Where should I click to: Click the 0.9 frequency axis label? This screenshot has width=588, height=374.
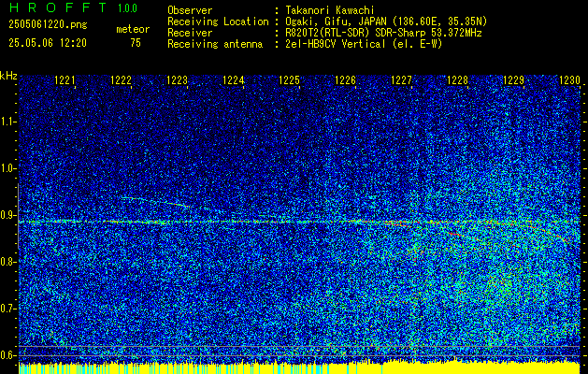[7, 215]
